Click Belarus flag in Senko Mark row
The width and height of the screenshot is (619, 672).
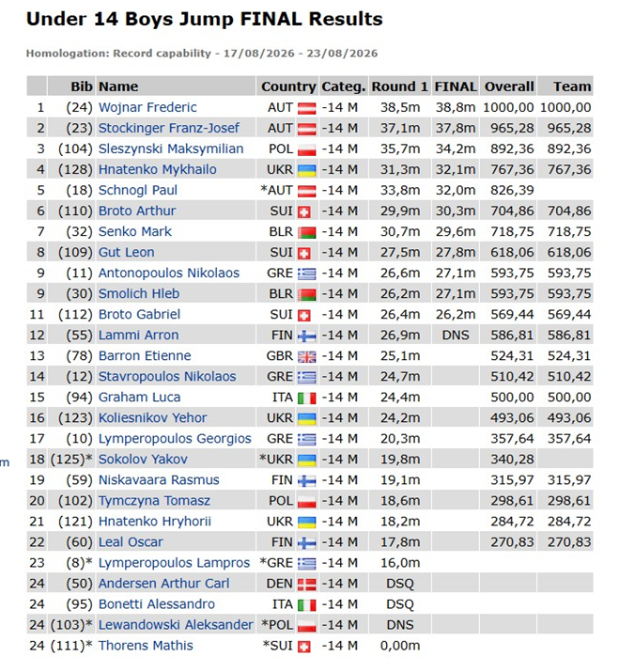pyautogui.click(x=306, y=232)
